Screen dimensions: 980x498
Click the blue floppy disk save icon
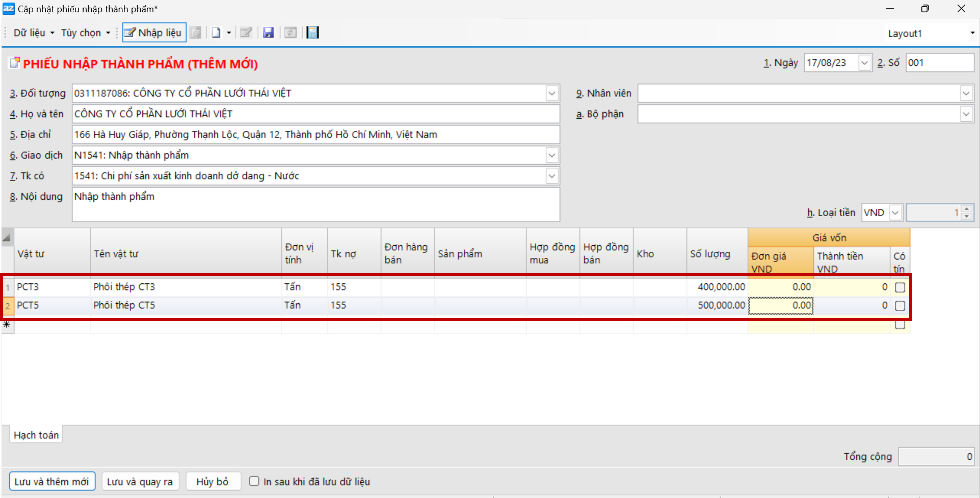[x=268, y=33]
